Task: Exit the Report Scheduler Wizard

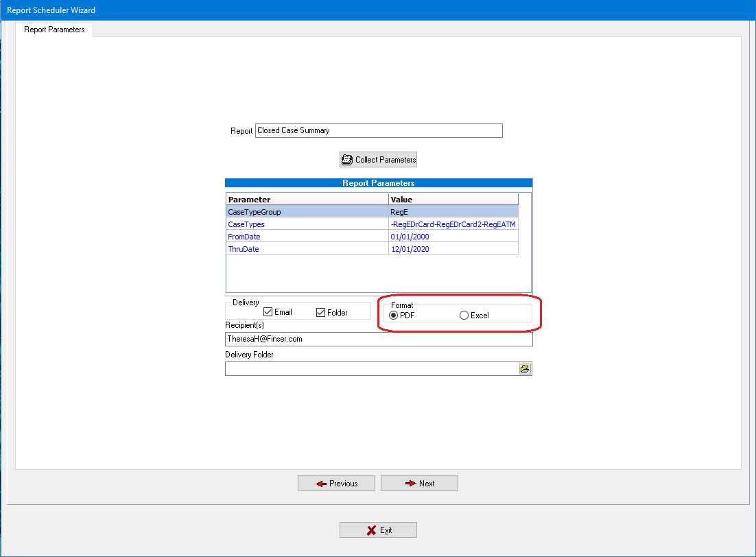Action: 378,530
